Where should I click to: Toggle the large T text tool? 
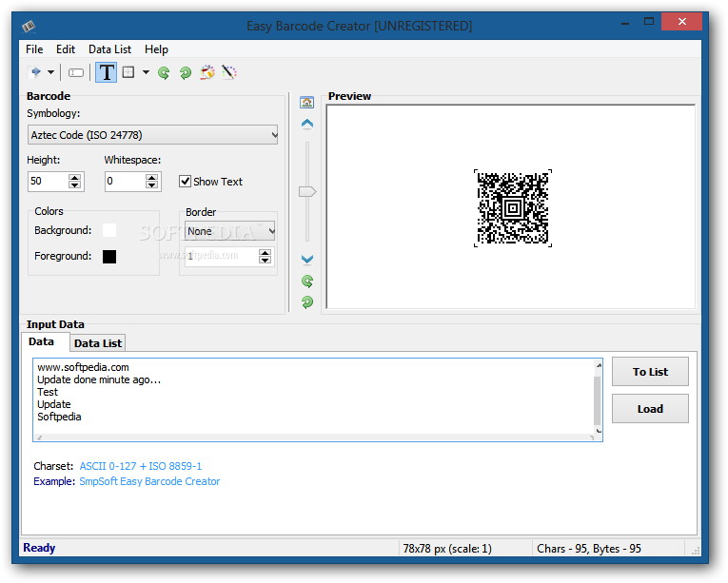(x=107, y=72)
